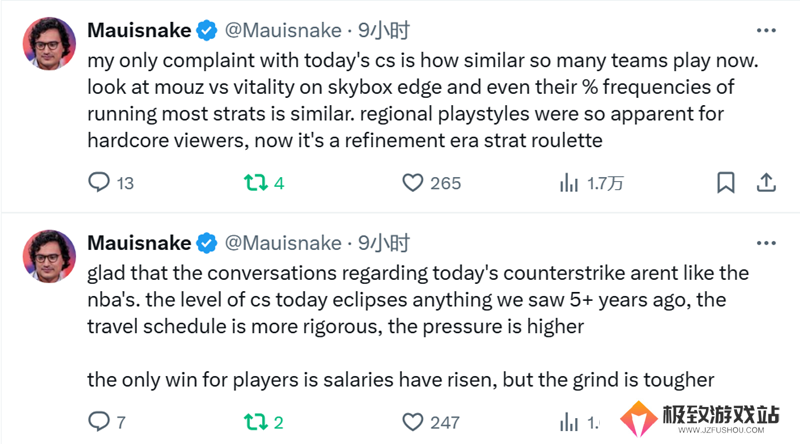Image resolution: width=800 pixels, height=444 pixels.
Task: Open more options on the second tweet
Action: click(766, 243)
